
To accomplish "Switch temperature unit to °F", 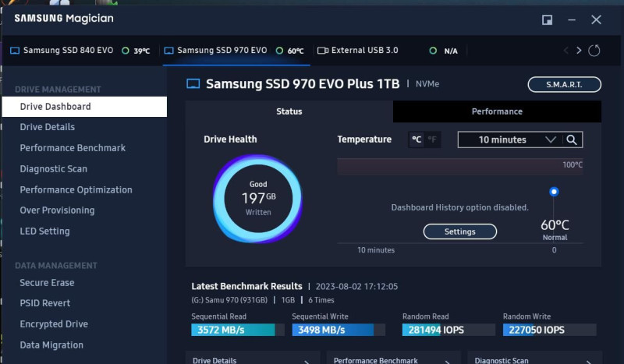I will pyautogui.click(x=432, y=140).
